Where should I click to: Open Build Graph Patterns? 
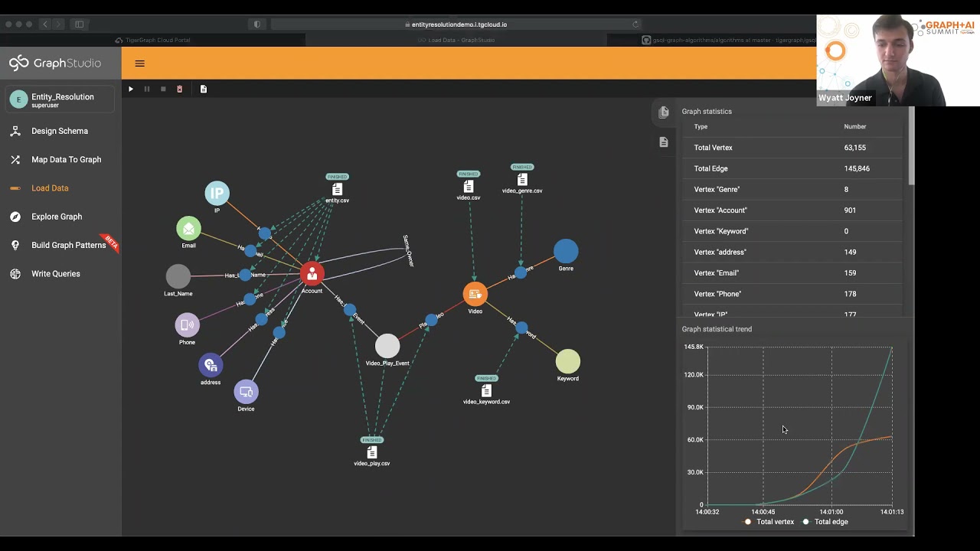[68, 245]
